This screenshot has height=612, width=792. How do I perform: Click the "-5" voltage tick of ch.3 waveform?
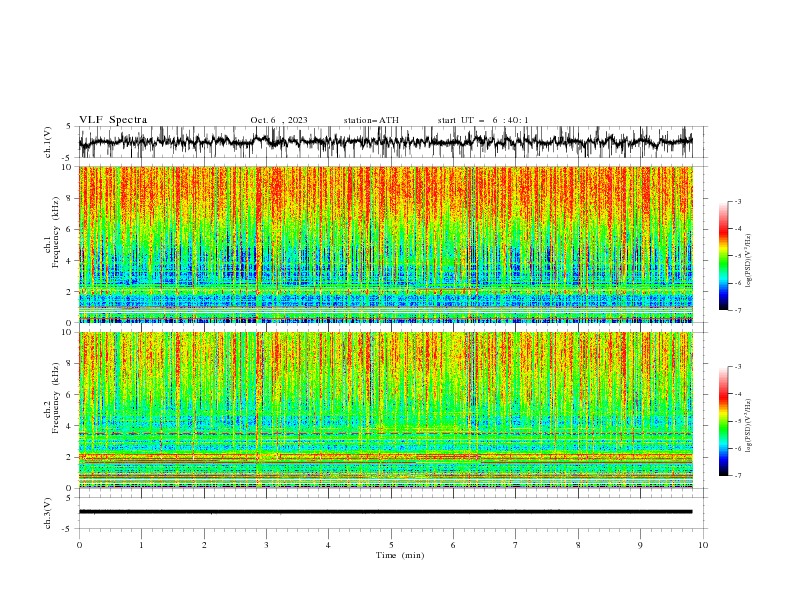tap(68, 529)
